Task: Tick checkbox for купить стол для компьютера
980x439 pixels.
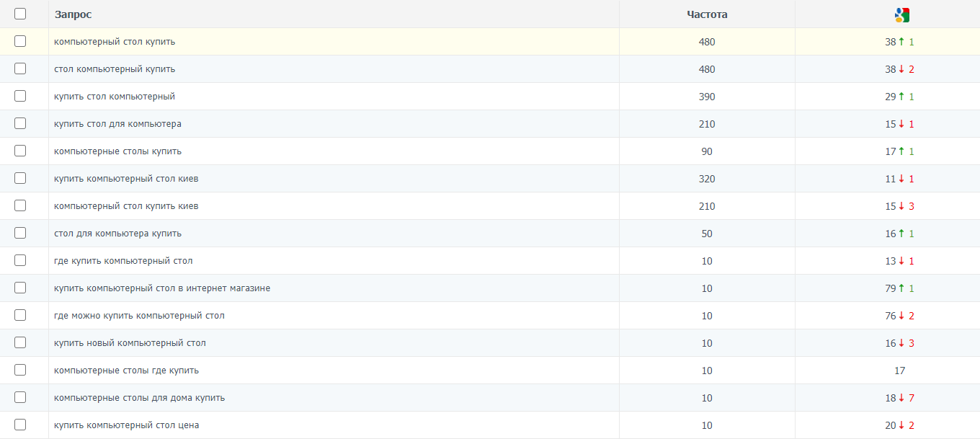Action: (x=20, y=123)
